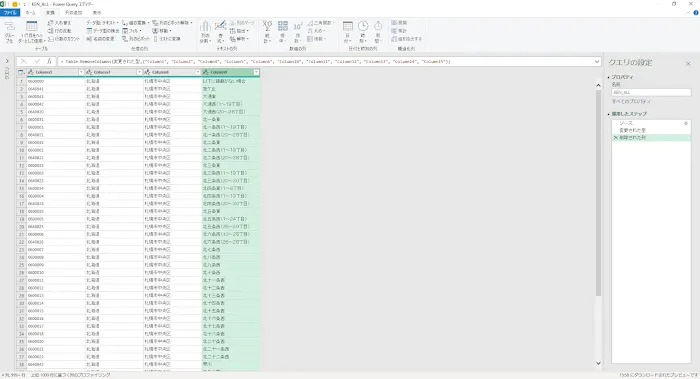Click All Properties (すべてのプロパティ) link

pyautogui.click(x=631, y=102)
